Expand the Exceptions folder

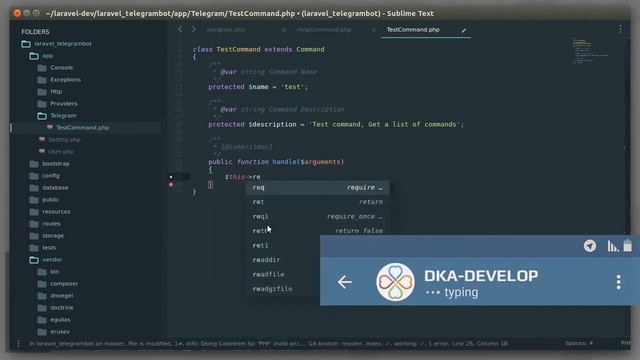59,80
